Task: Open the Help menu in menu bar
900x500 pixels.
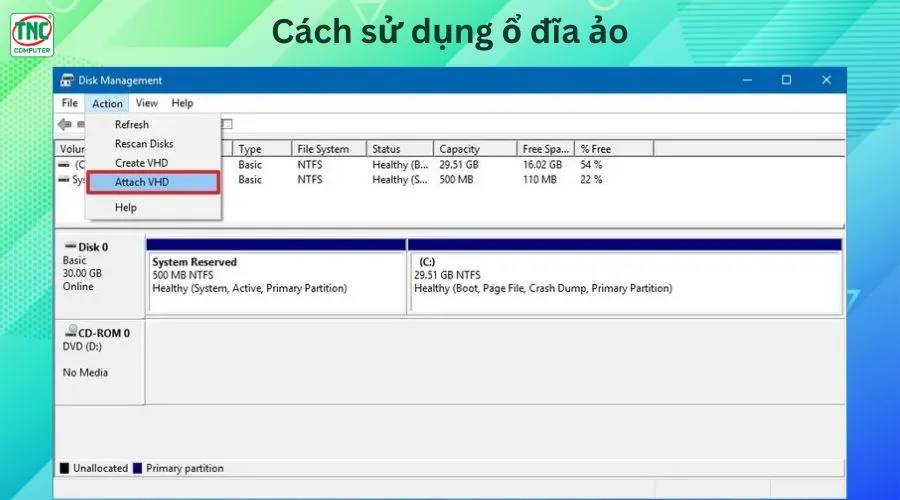Action: pyautogui.click(x=182, y=103)
